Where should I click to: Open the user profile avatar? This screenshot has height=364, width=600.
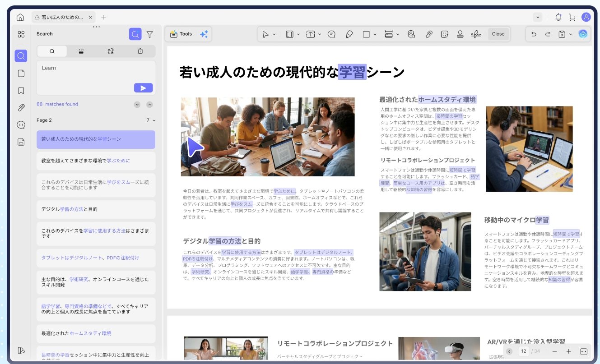tap(586, 17)
